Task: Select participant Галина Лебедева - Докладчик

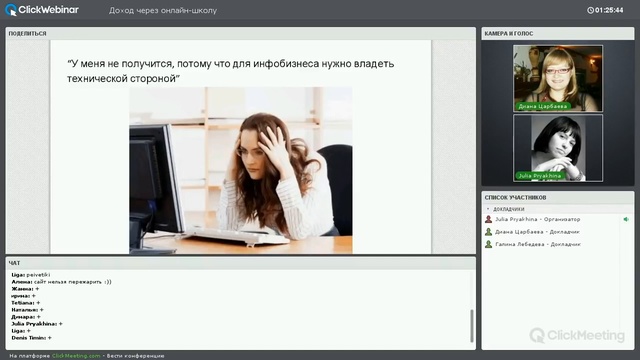Action: pos(538,244)
